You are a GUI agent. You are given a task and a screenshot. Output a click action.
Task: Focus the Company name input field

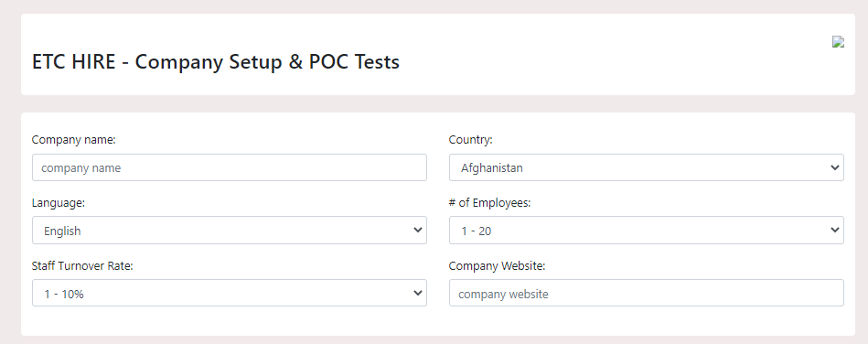pyautogui.click(x=230, y=167)
